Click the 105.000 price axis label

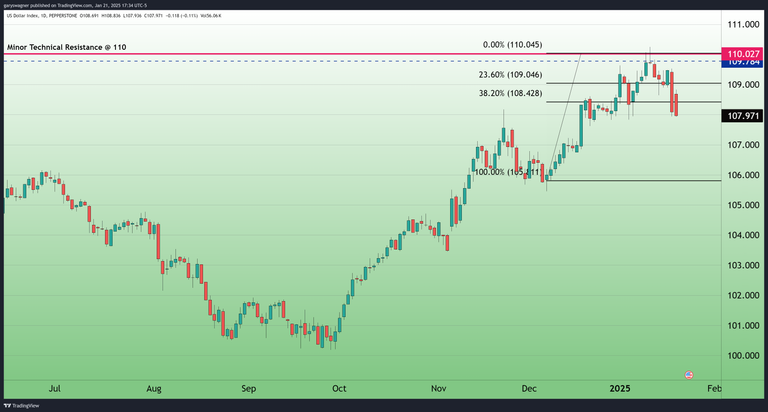pos(742,205)
